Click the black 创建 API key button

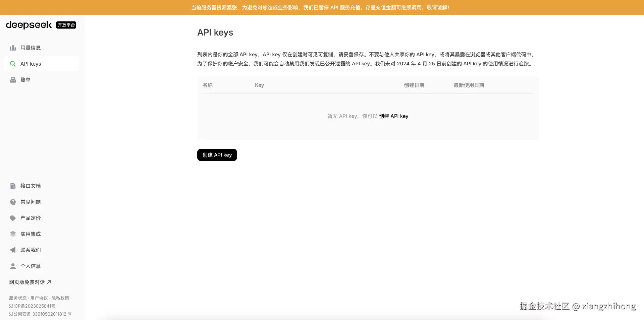pos(217,155)
